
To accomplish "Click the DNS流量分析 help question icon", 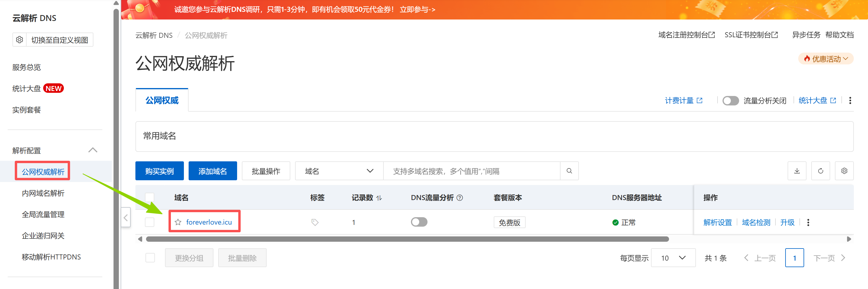I will (x=460, y=198).
